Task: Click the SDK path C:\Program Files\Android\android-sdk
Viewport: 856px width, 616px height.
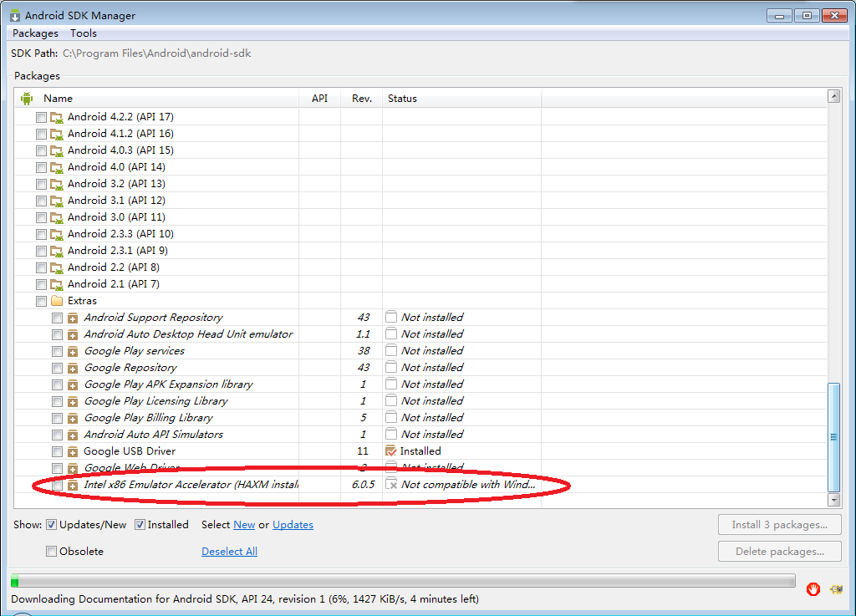Action: 156,53
